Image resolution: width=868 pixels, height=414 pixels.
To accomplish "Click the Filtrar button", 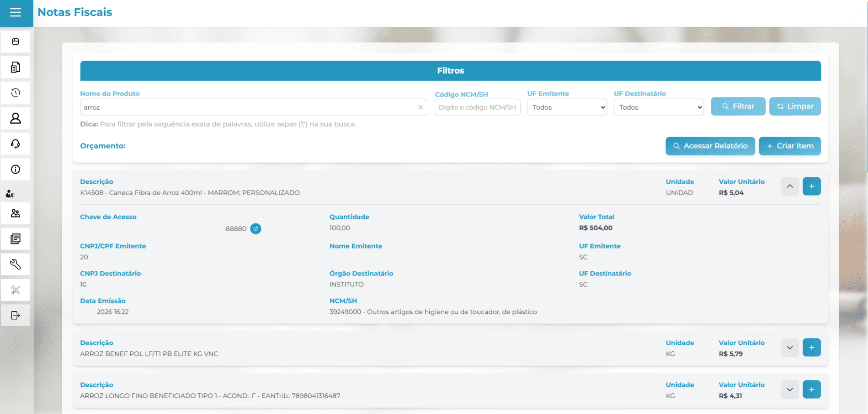I will pyautogui.click(x=738, y=106).
